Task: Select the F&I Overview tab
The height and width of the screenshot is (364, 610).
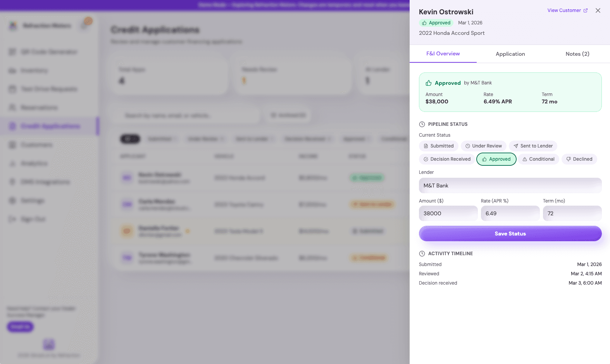Action: coord(443,54)
